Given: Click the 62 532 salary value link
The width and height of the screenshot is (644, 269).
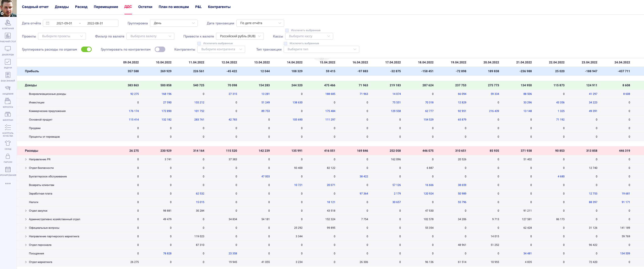Looking at the screenshot, I should click(x=200, y=194).
